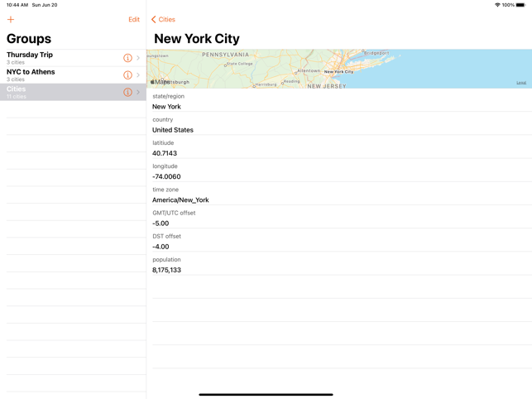
Task: Open info for NYC to Athens group
Action: (127, 75)
